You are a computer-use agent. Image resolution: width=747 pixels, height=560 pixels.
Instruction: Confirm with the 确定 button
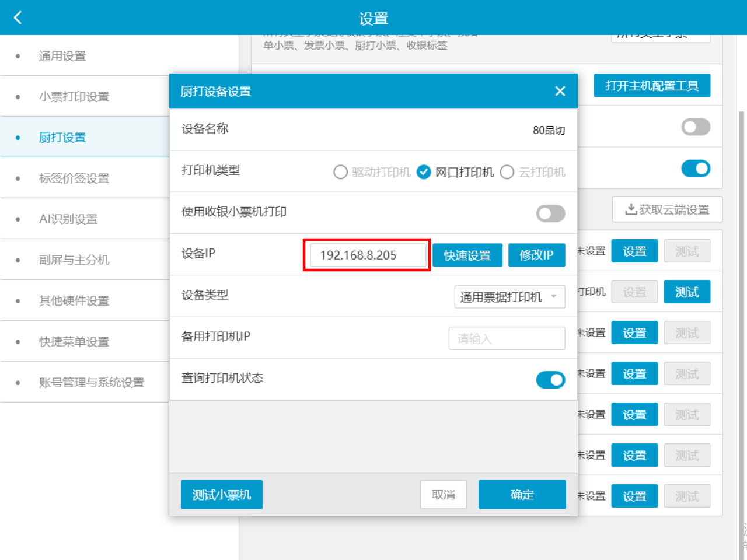click(522, 495)
